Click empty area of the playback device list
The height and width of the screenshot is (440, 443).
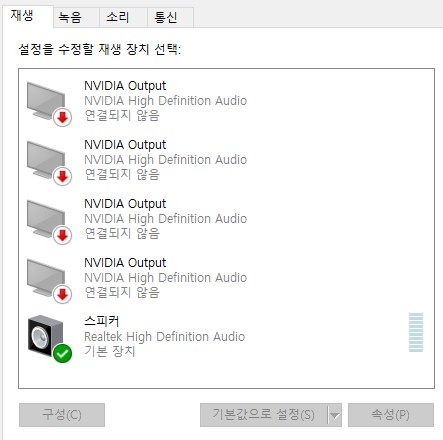pos(227,377)
